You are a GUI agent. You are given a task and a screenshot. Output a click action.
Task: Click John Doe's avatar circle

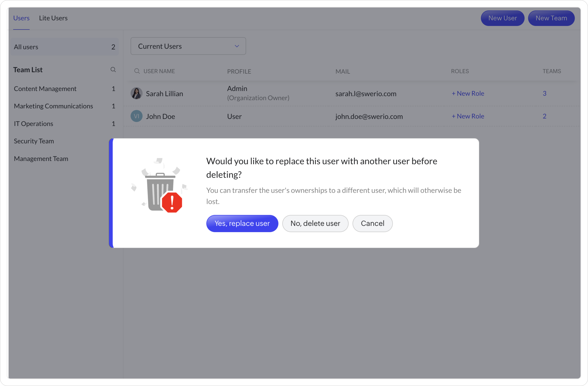tap(136, 116)
